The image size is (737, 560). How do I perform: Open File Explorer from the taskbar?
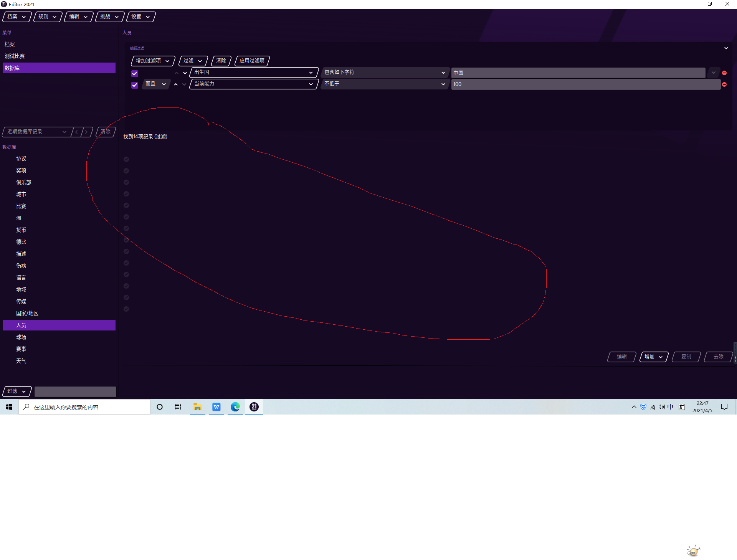pos(197,407)
